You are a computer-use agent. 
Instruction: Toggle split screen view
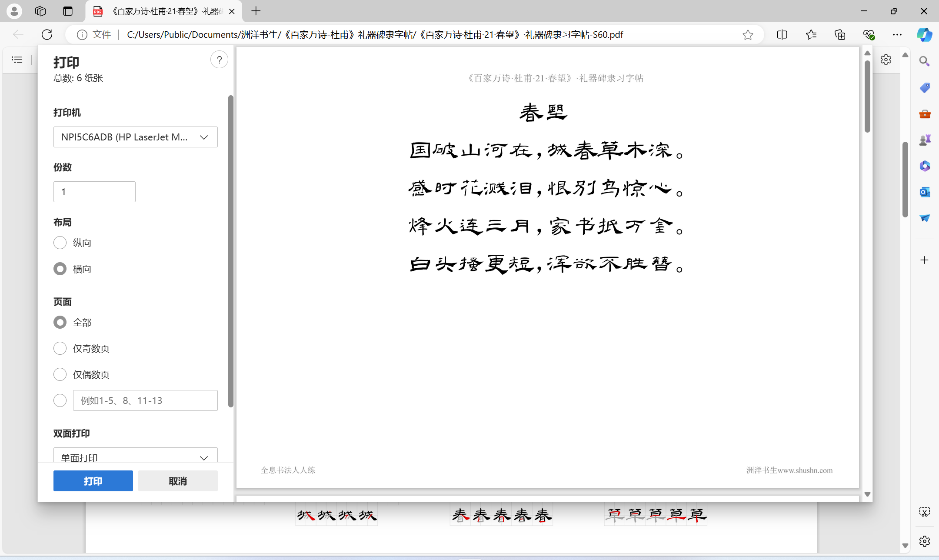[x=782, y=35]
